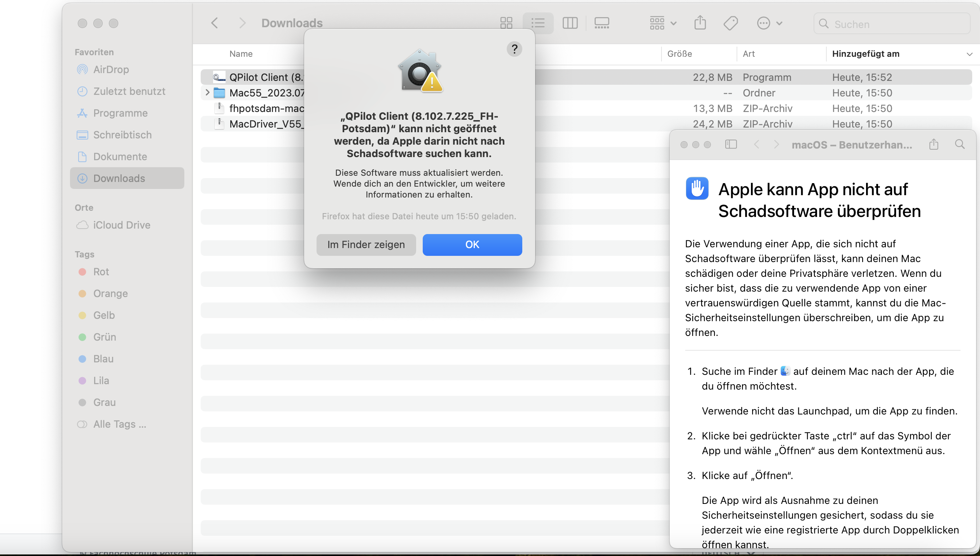Toggle sort direction chevron on Hinzugefügt am
980x556 pixels.
pyautogui.click(x=969, y=54)
